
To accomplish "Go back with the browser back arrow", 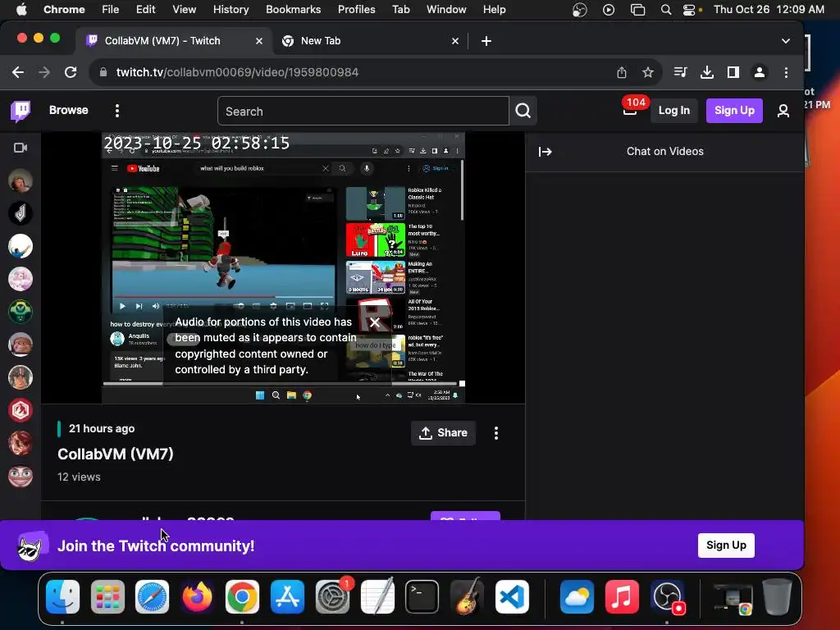I will 18,72.
